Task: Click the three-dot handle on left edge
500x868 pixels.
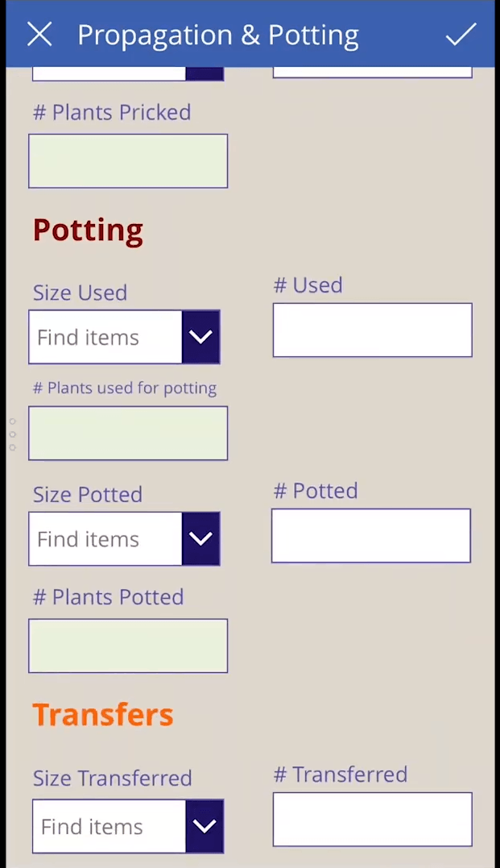Action: (x=13, y=434)
